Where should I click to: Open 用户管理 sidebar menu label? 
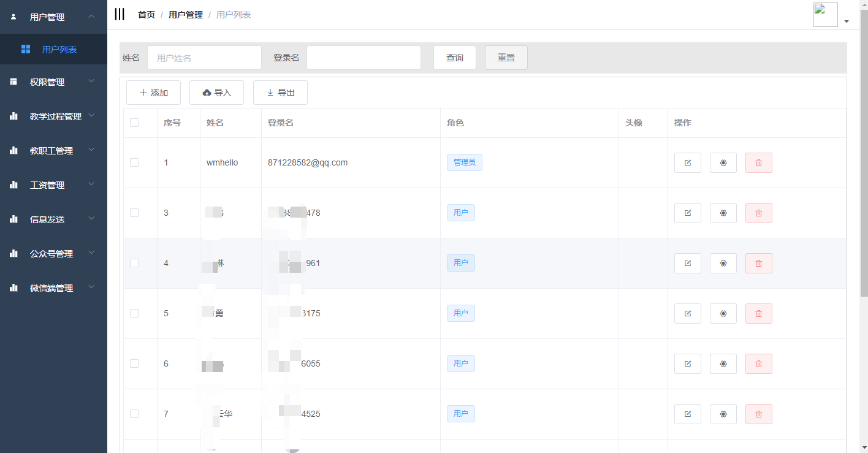click(47, 17)
